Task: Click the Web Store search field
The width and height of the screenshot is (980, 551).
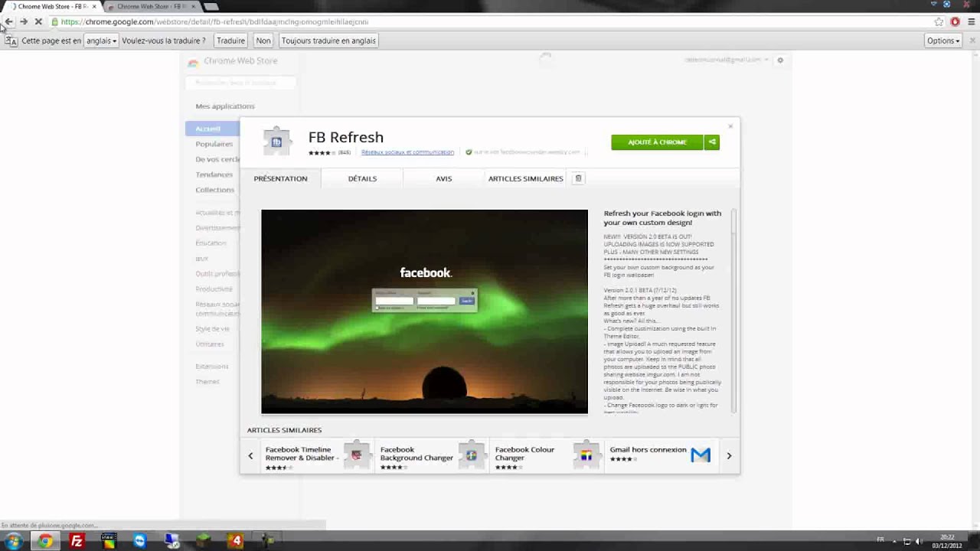Action: (241, 82)
